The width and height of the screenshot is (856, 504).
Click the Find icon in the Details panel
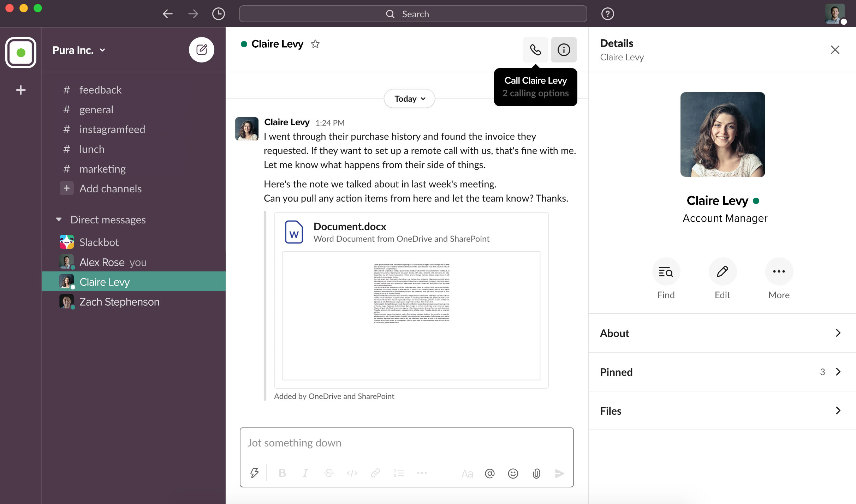tap(666, 271)
